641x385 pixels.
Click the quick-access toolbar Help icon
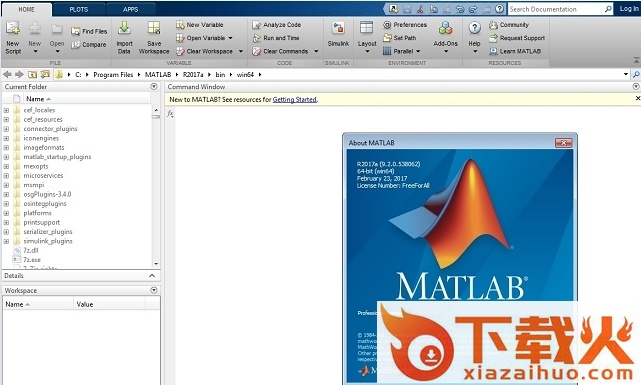[500, 9]
